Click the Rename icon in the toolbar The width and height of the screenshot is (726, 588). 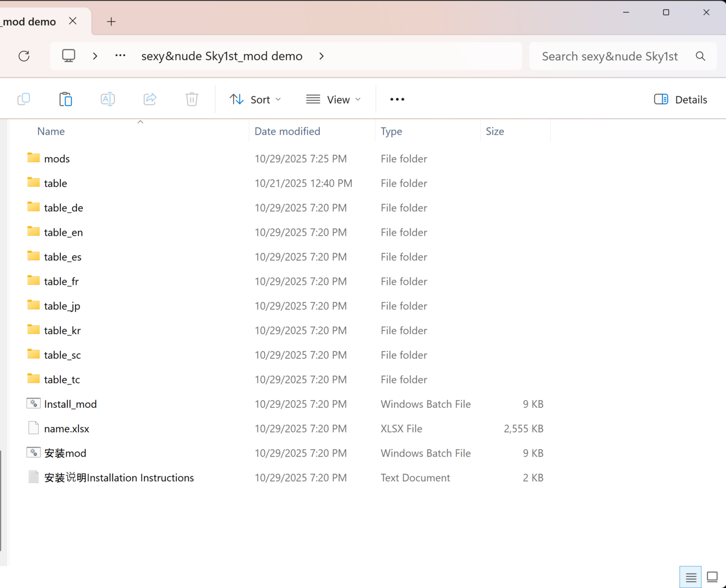click(108, 99)
